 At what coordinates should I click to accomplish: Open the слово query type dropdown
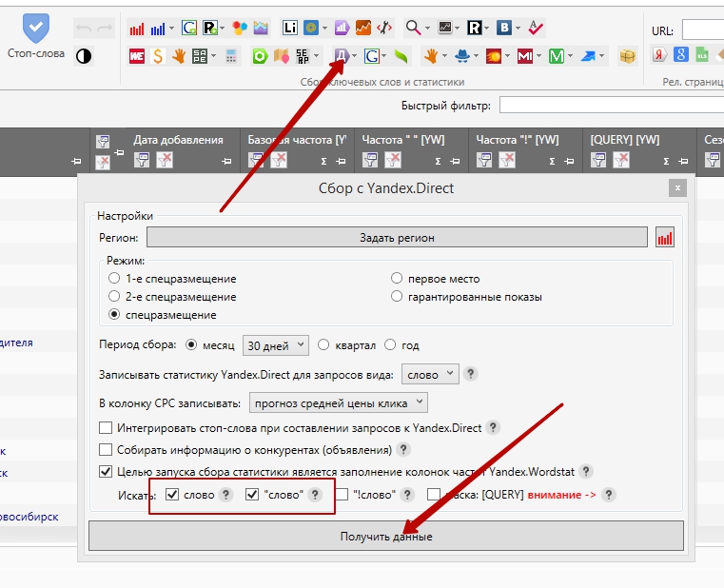click(x=430, y=374)
